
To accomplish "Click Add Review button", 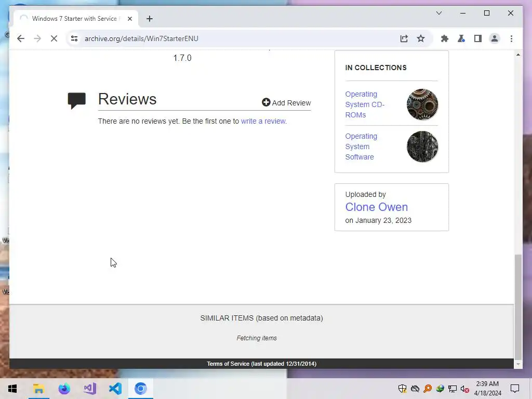I will pyautogui.click(x=286, y=103).
